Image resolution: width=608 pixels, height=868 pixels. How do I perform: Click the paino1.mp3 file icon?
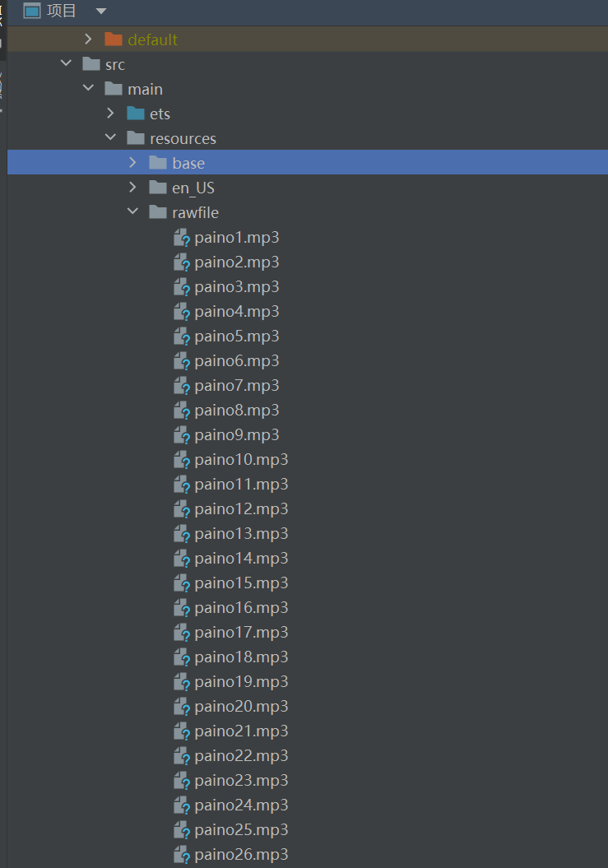point(182,238)
